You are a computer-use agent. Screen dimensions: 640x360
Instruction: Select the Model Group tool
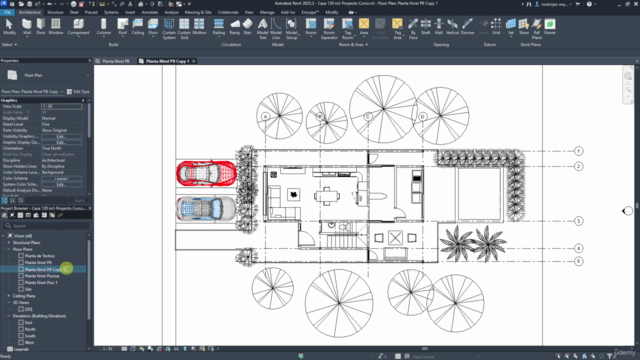(291, 29)
